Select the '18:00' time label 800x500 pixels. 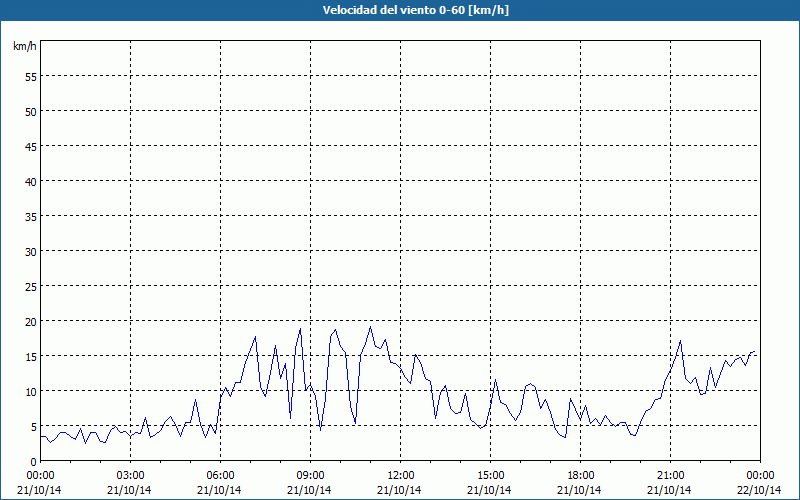(580, 476)
